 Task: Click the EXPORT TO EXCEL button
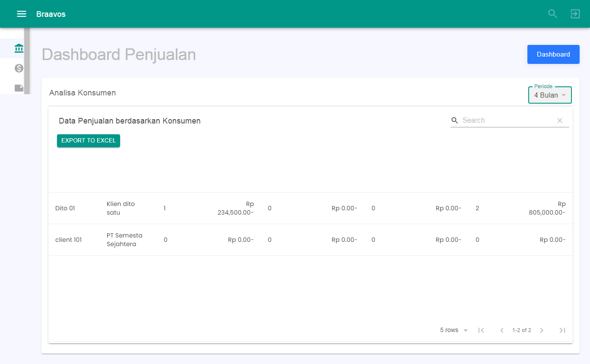(x=88, y=140)
